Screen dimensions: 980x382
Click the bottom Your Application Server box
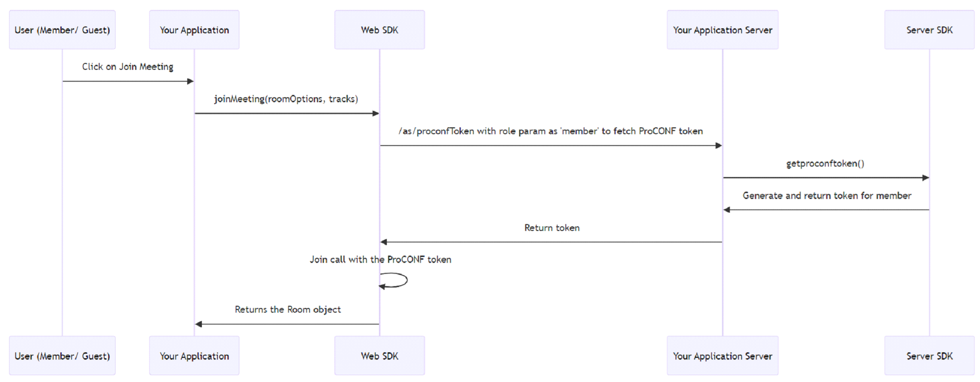(x=722, y=356)
